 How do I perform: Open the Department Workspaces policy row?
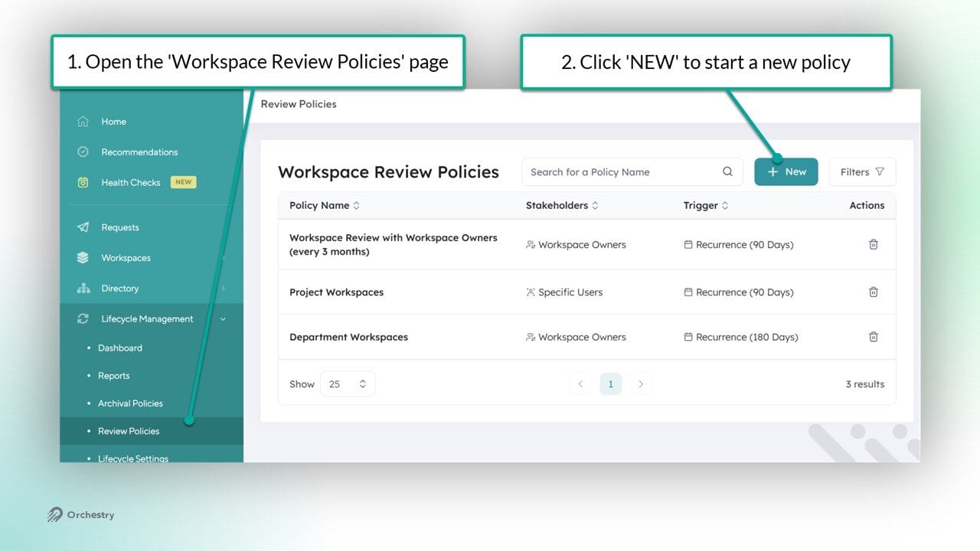click(x=586, y=337)
